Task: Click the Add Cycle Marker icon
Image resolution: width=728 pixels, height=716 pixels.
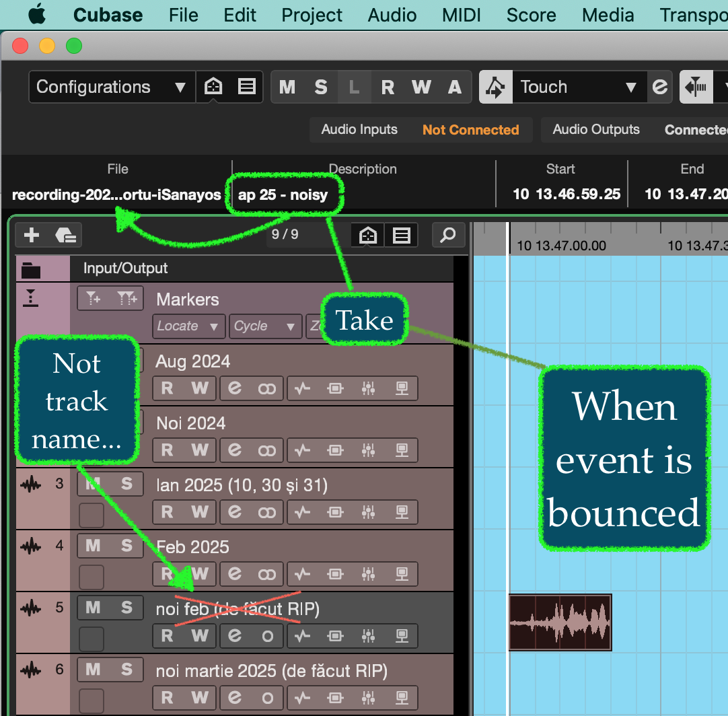Action: point(126,298)
